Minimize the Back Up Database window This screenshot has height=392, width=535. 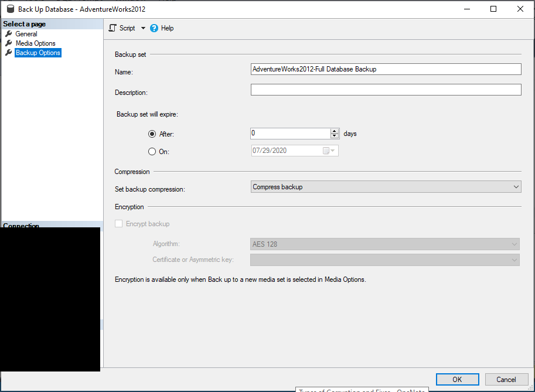(x=467, y=9)
